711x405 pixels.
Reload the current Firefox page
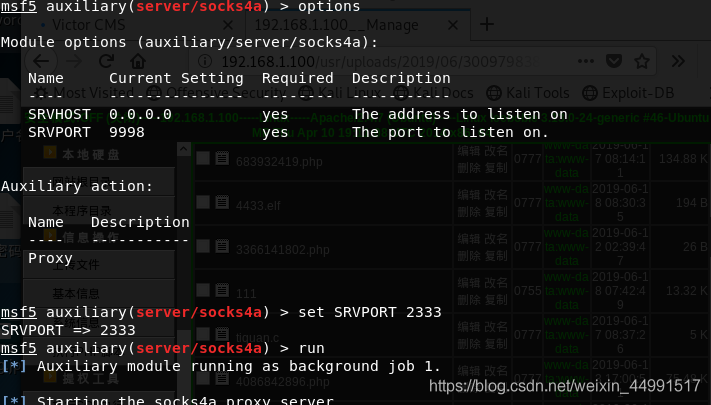coord(107,61)
